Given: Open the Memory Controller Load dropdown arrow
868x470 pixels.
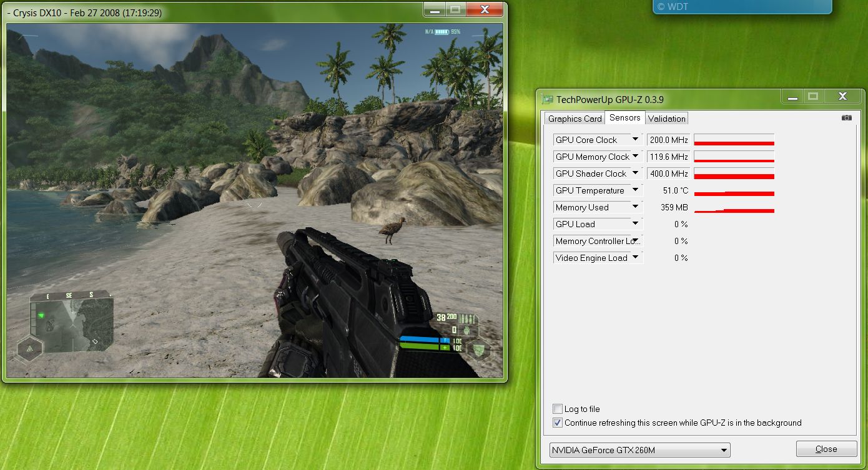Looking at the screenshot, I should (x=635, y=240).
